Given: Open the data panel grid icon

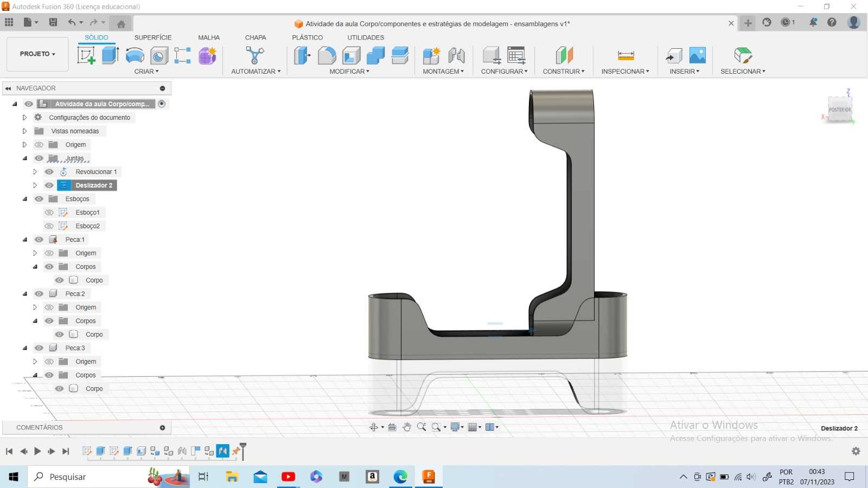Looking at the screenshot, I should coord(9,22).
